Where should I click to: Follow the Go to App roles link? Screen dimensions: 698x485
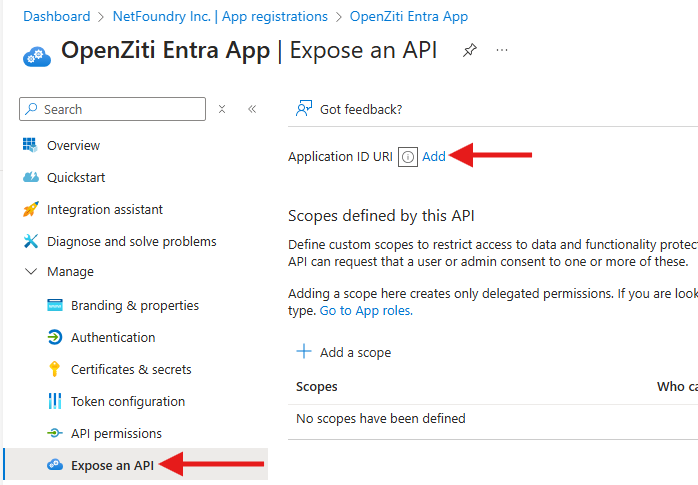pyautogui.click(x=366, y=311)
